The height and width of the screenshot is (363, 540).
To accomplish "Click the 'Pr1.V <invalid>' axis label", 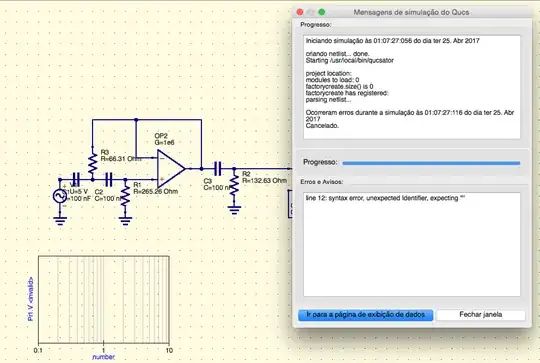I will (x=31, y=299).
